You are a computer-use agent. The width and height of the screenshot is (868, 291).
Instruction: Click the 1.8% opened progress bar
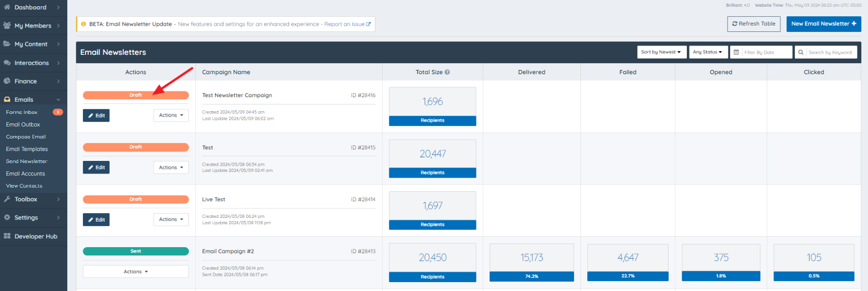[721, 276]
